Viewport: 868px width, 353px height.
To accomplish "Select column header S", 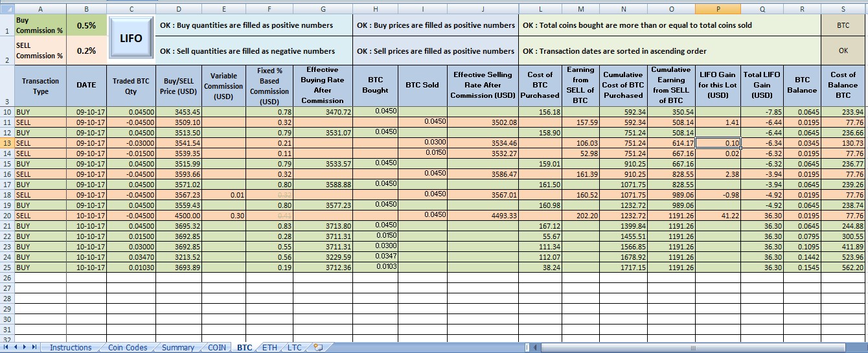I will pos(843,9).
